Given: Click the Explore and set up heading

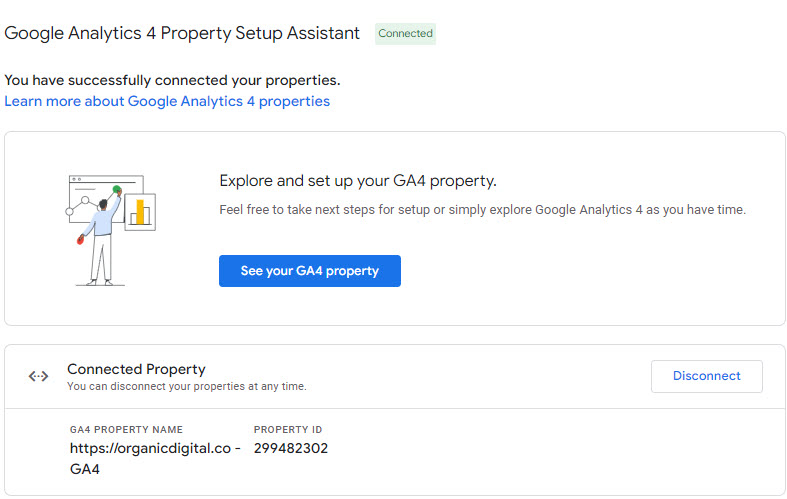Looking at the screenshot, I should [x=358, y=181].
